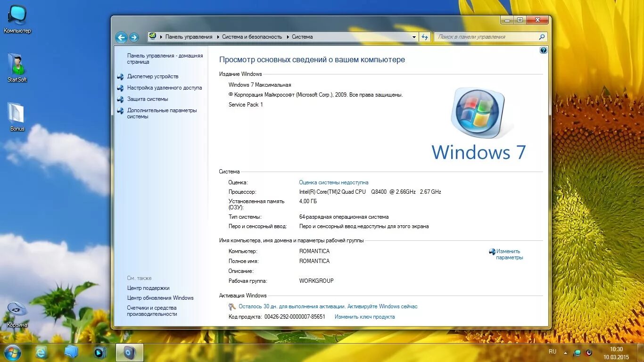Open the Корзина recycle bin icon

(17, 314)
